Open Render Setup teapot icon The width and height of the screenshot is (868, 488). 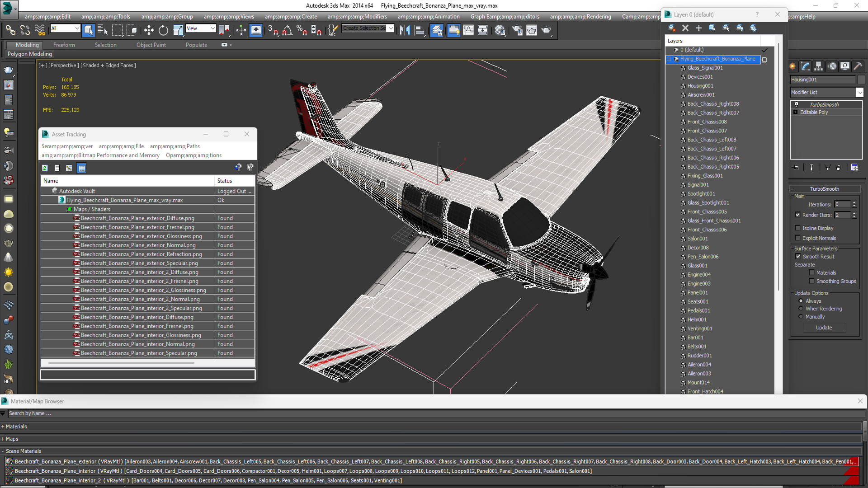pos(517,30)
